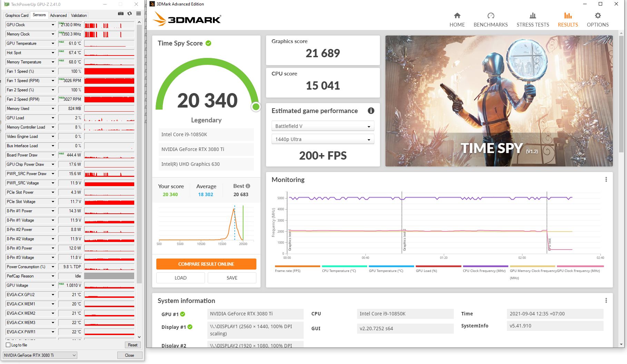Toggle CPU Temperature legend series

344,269
